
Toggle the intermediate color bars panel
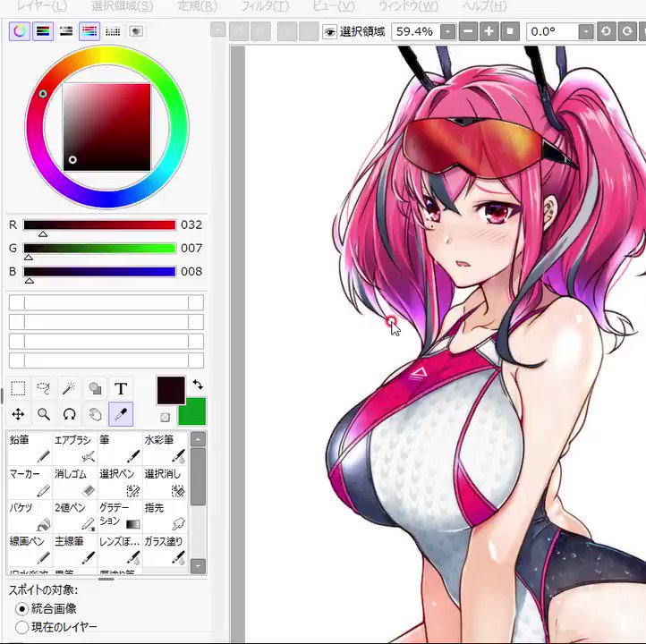click(x=89, y=31)
